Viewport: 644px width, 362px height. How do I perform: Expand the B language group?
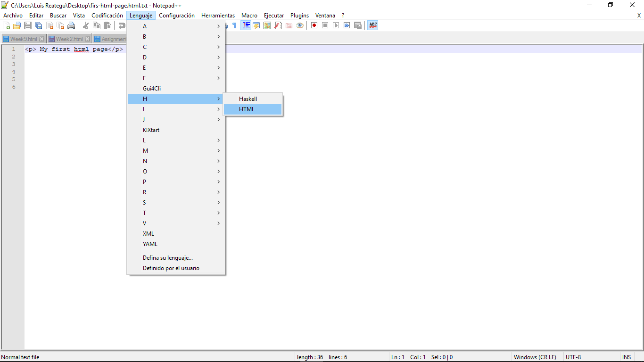(x=176, y=37)
